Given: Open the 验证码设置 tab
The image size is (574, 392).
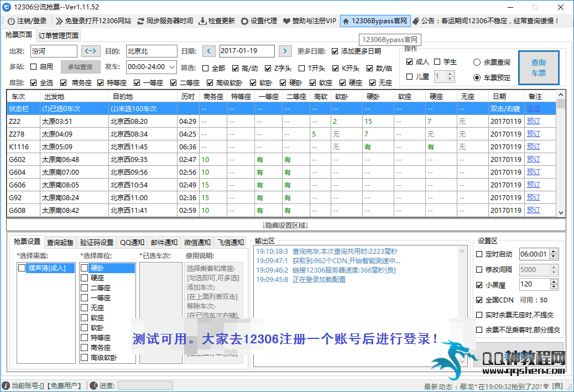Looking at the screenshot, I should 97,242.
